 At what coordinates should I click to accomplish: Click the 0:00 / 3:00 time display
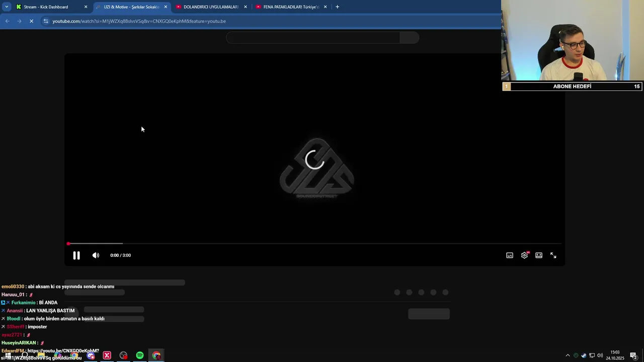(x=121, y=255)
